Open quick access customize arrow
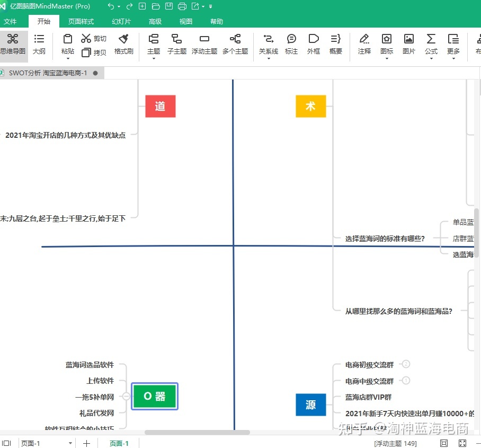The width and height of the screenshot is (481, 448). coord(210,6)
